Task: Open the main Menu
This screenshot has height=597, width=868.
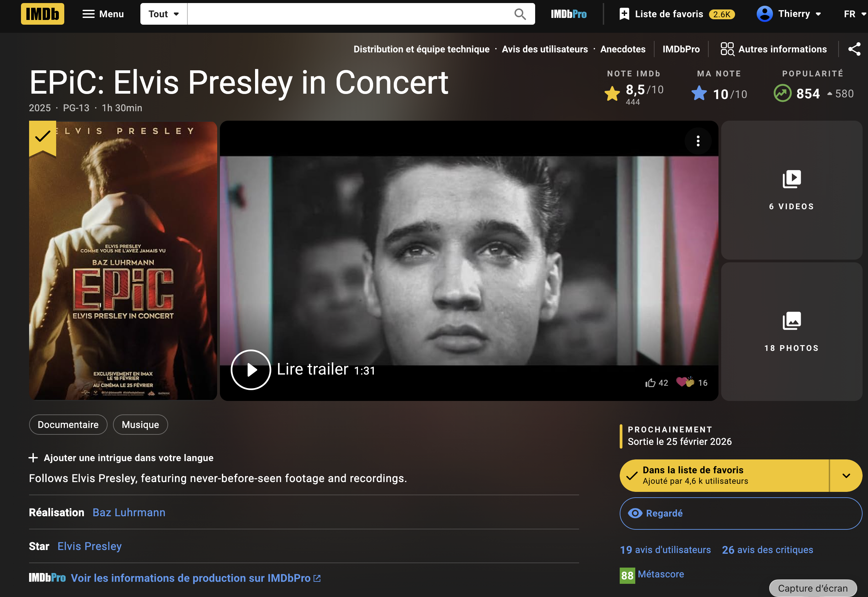Action: [x=103, y=14]
